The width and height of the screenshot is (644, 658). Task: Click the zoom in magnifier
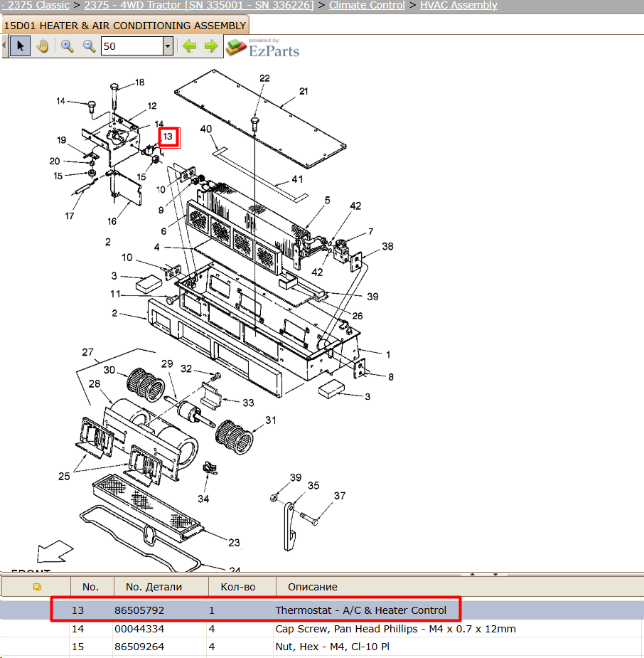click(67, 46)
